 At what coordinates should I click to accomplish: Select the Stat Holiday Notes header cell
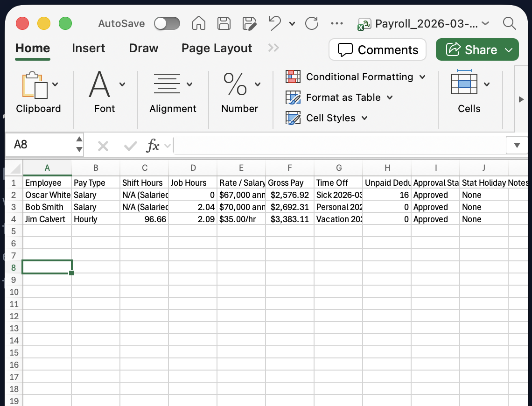click(484, 183)
